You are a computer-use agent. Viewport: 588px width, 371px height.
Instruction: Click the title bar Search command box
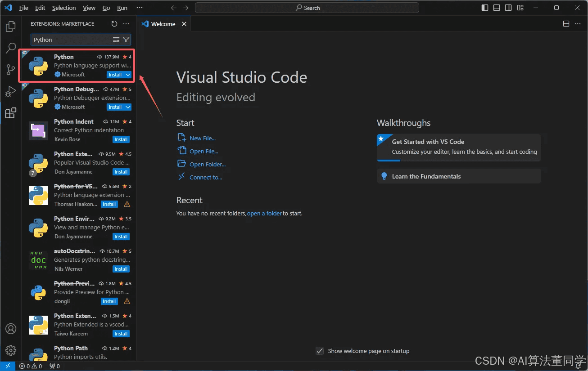click(x=307, y=8)
